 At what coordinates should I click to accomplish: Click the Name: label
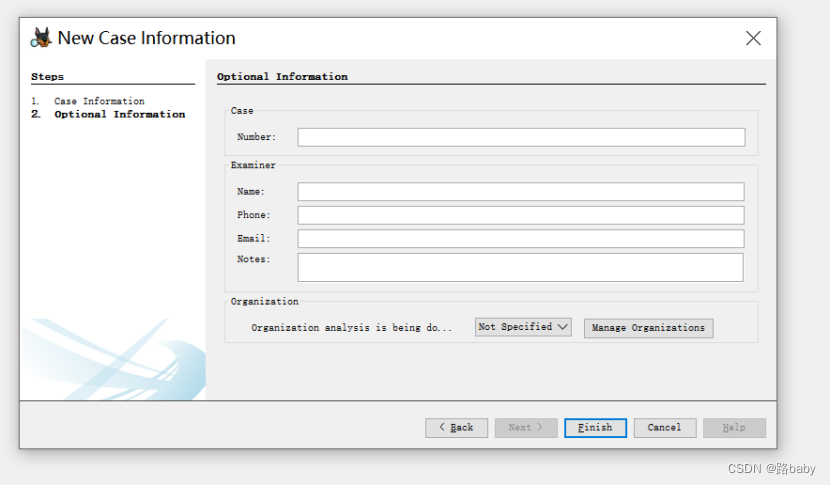[251, 192]
